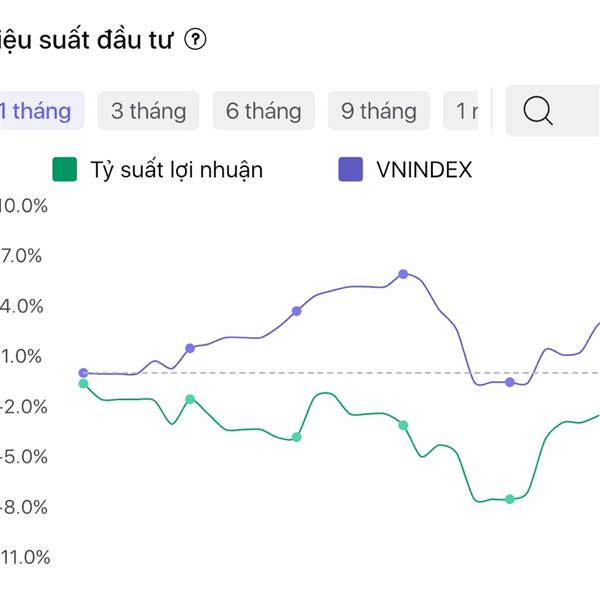Select the partially visible 1 năm tab

pos(465,110)
